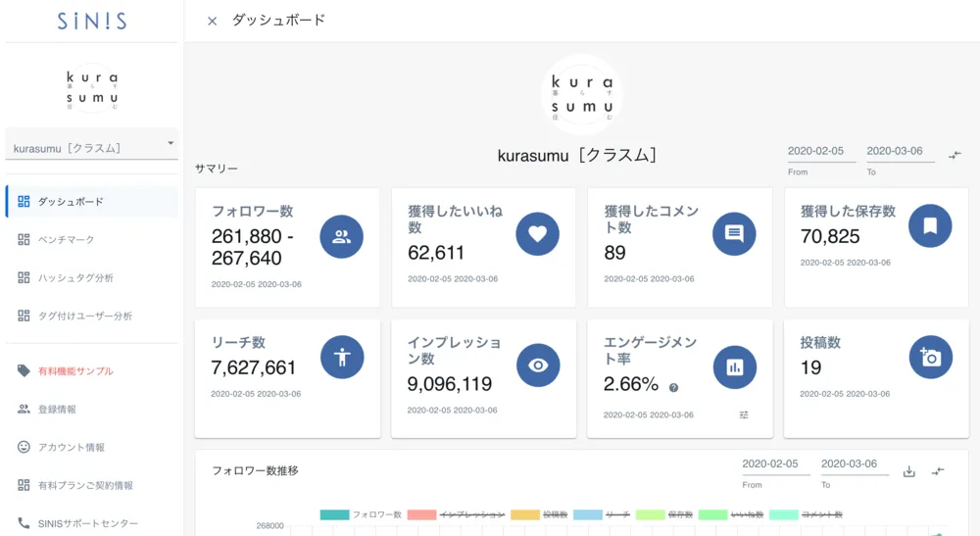Toggle いいね数 legend series
980x536 pixels.
click(x=731, y=514)
